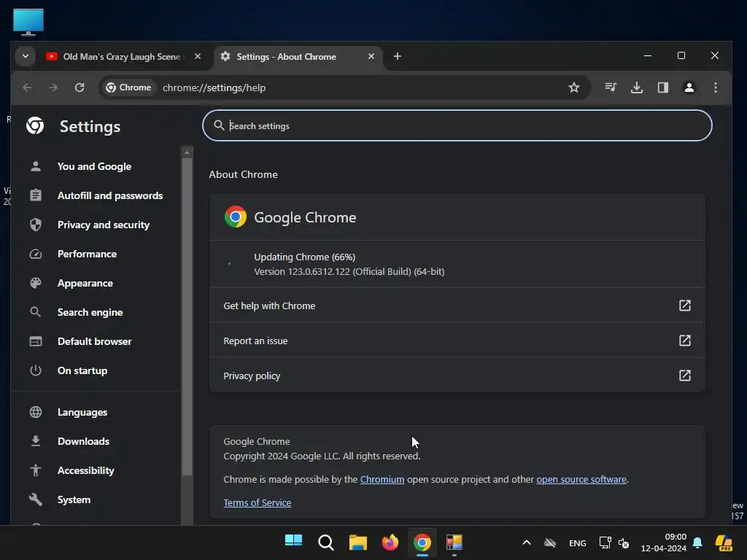The image size is (747, 560).
Task: Open the tab search dropdown arrow
Action: click(26, 56)
